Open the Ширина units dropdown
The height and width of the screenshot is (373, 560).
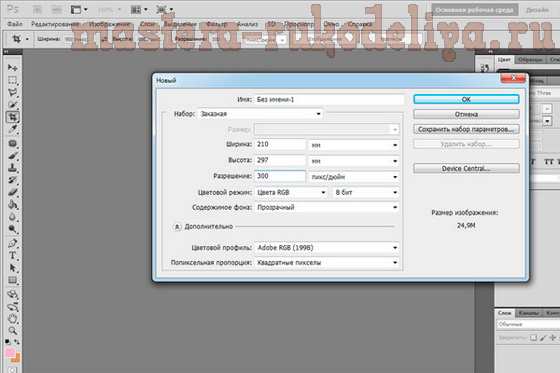[354, 145]
